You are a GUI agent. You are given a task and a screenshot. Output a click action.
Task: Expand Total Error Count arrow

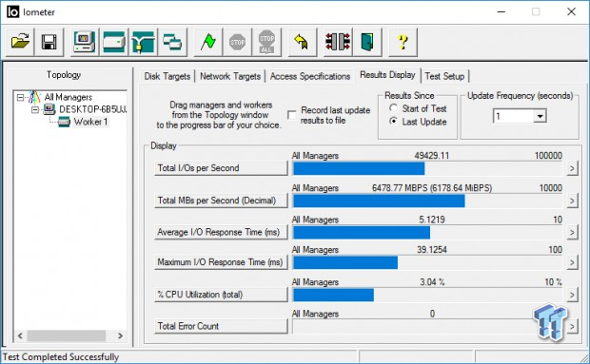[572, 326]
